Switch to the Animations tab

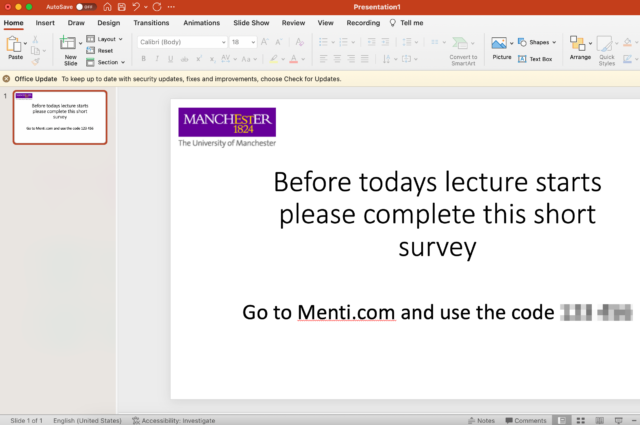click(x=202, y=23)
